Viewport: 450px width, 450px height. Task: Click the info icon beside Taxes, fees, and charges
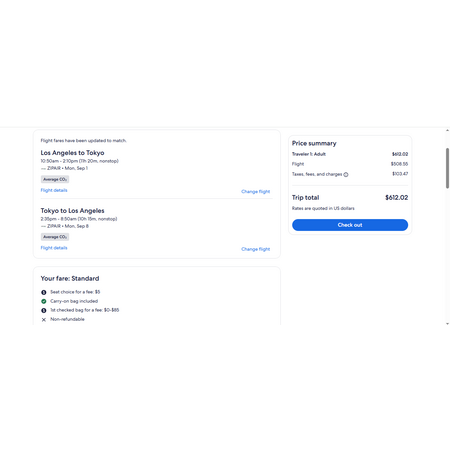(x=346, y=174)
